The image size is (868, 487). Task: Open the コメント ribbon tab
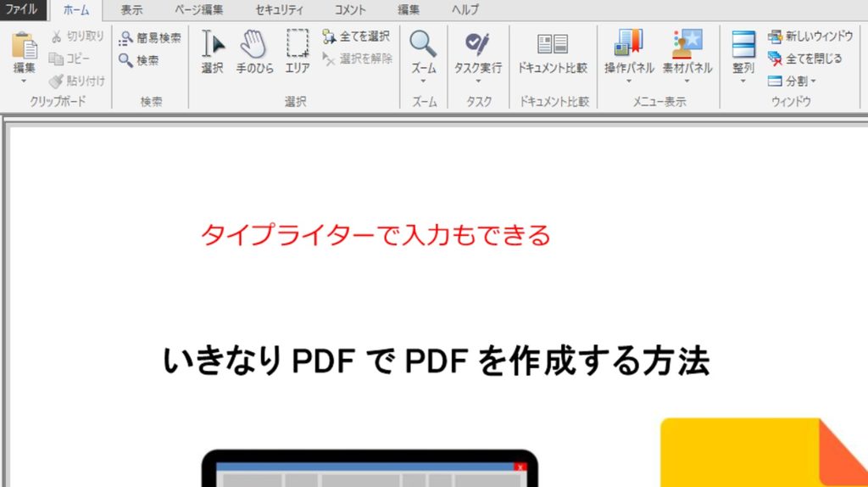(x=350, y=10)
